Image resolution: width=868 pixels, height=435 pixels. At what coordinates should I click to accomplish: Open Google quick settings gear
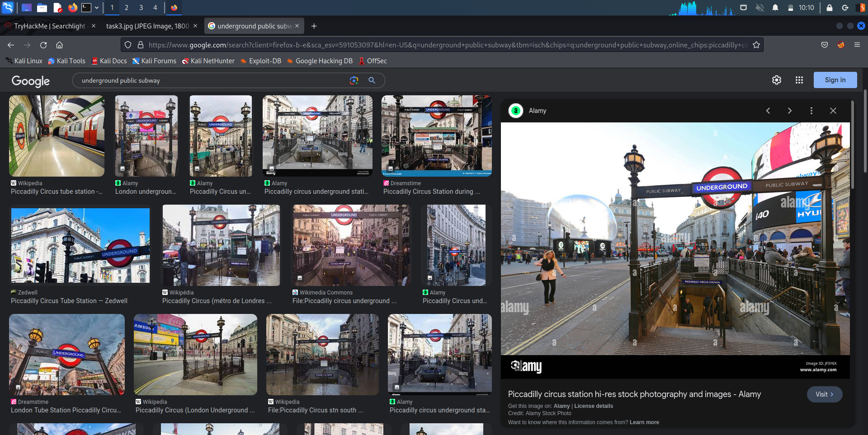[x=776, y=80]
